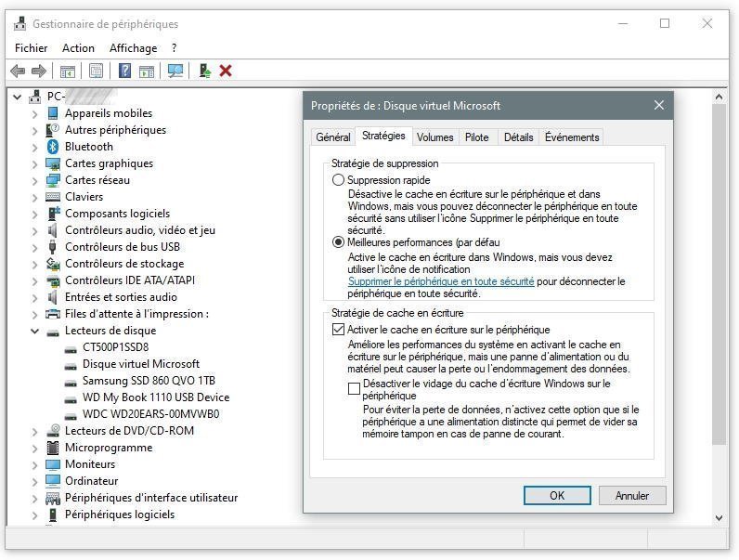Select the Stratégies tab
Image resolution: width=739 pixels, height=560 pixels.
[383, 136]
